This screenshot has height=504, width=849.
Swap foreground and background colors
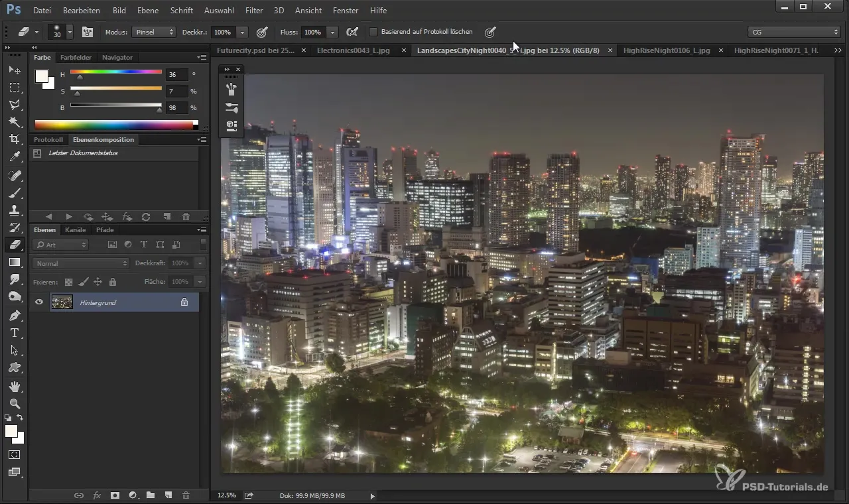coord(21,418)
